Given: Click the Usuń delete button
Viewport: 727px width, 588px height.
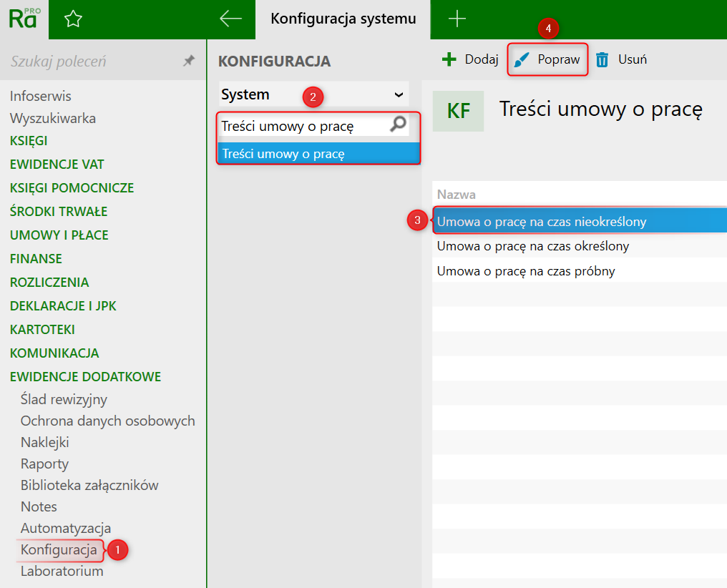Looking at the screenshot, I should (x=621, y=59).
